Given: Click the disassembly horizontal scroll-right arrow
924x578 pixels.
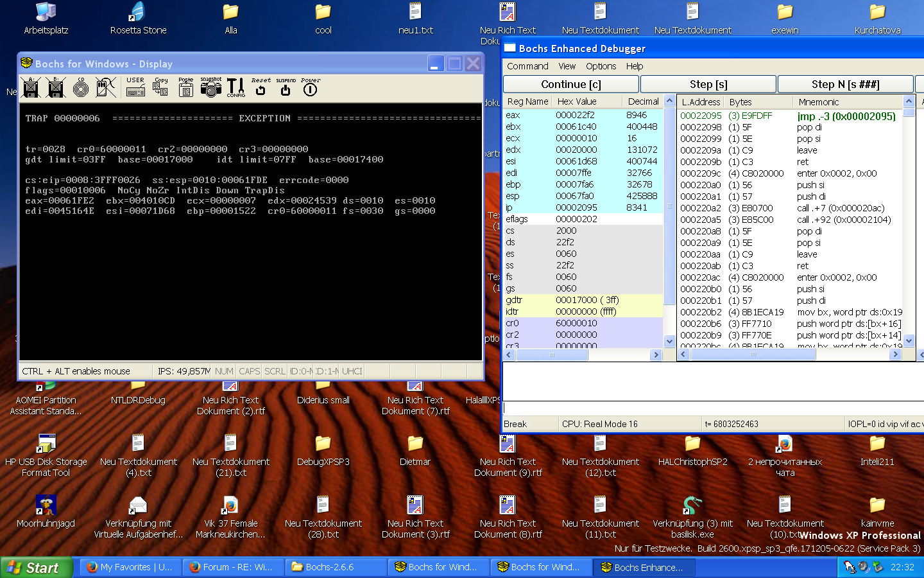Looking at the screenshot, I should click(x=896, y=355).
